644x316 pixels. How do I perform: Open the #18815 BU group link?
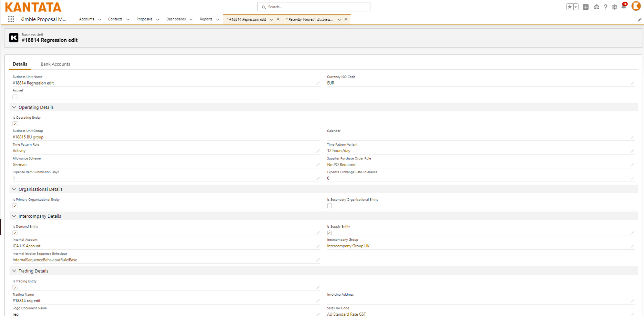click(x=28, y=137)
